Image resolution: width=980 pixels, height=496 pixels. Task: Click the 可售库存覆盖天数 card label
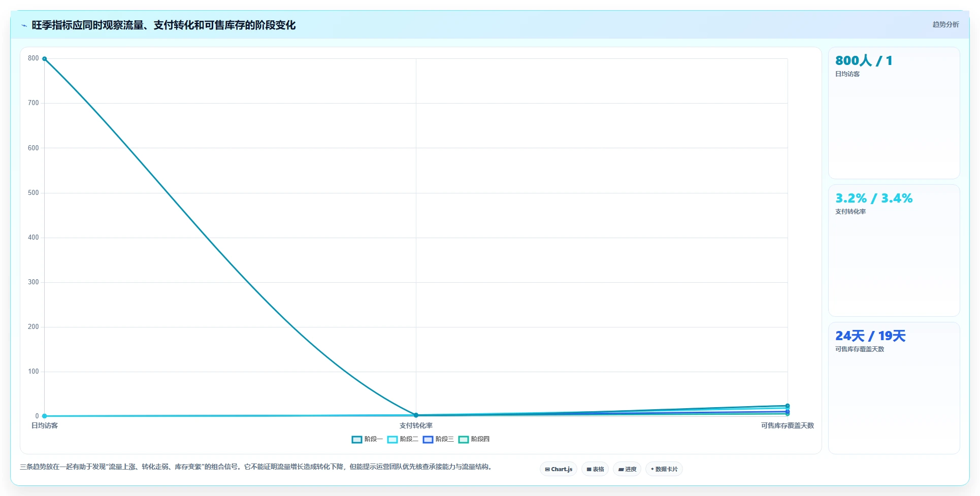coord(860,349)
